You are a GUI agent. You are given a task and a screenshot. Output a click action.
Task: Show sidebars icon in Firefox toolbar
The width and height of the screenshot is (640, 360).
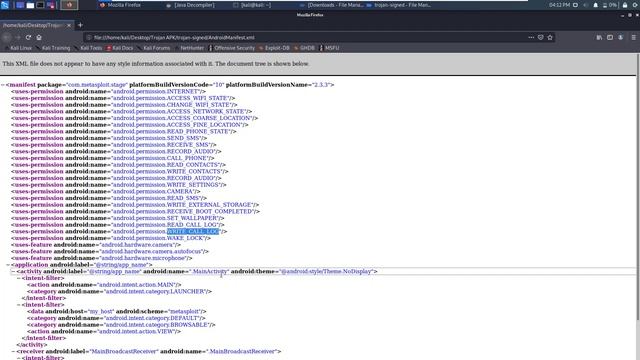(x=610, y=37)
